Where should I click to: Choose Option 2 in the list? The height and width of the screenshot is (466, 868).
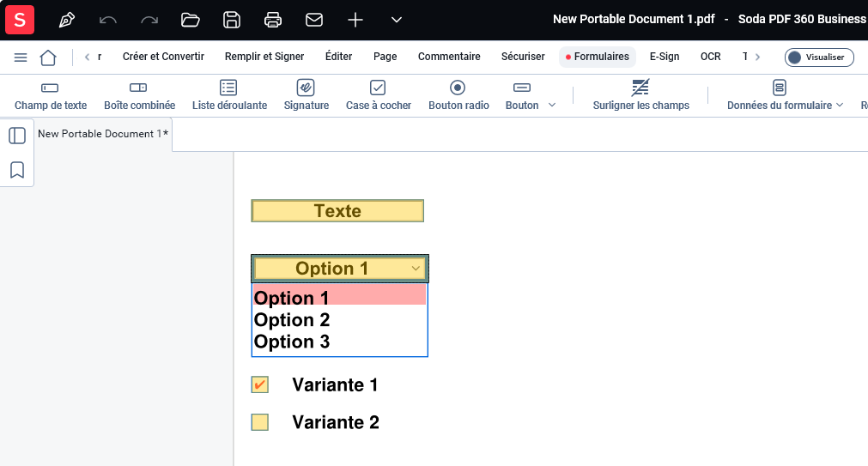tap(339, 319)
